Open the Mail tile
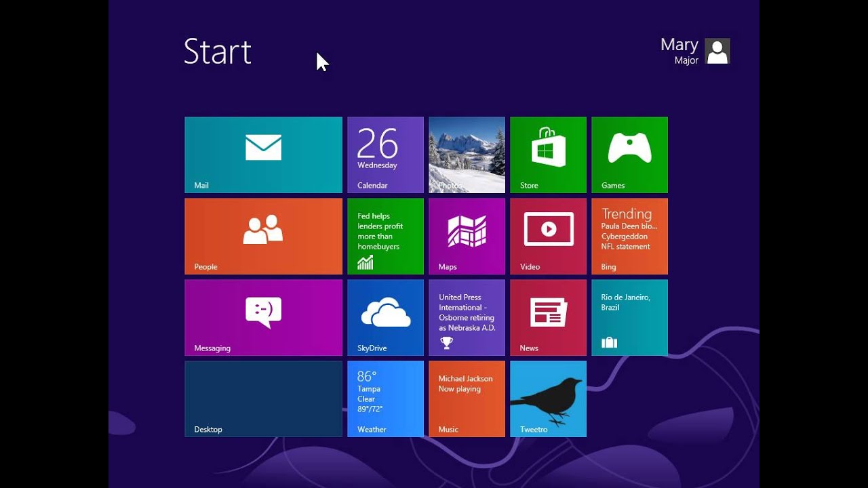This screenshot has width=868, height=488. tap(263, 155)
